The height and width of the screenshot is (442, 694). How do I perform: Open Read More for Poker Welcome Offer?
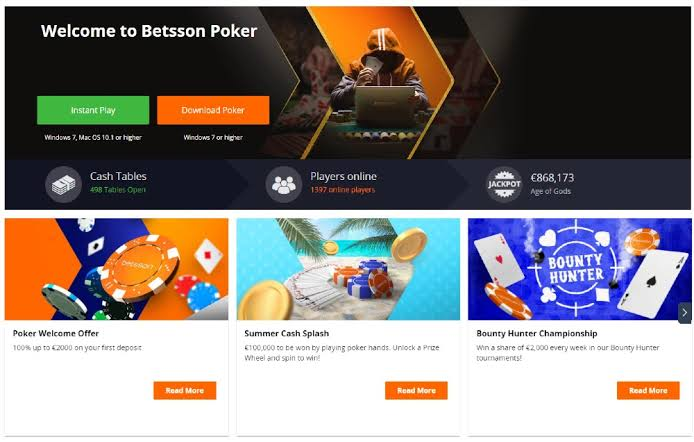point(185,391)
